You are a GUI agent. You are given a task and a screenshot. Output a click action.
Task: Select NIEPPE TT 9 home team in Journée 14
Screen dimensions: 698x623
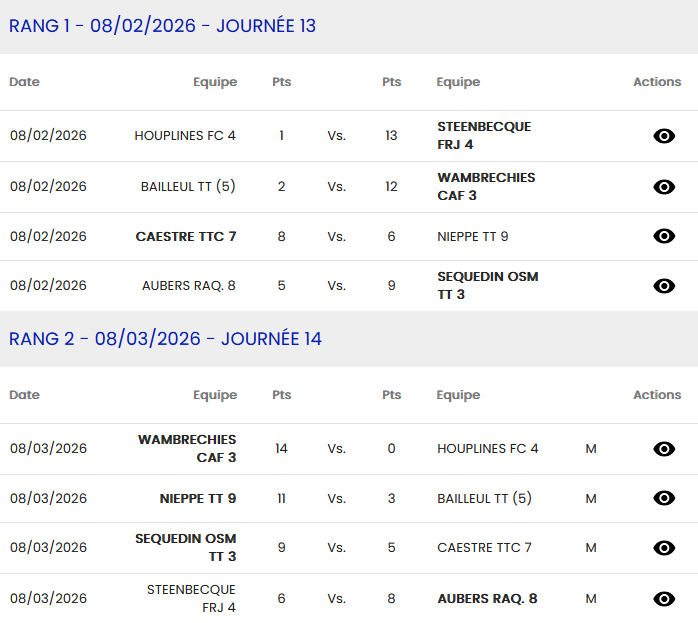198,498
